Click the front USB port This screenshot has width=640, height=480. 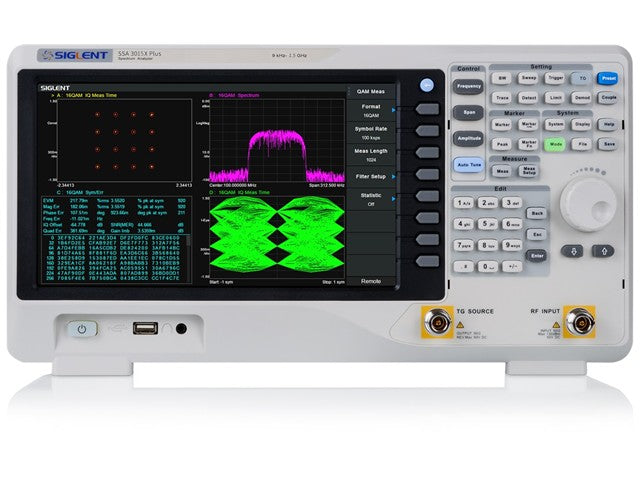[x=145, y=328]
